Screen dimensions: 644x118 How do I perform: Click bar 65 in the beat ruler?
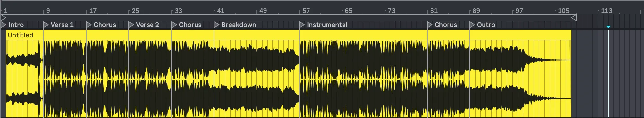(x=348, y=11)
